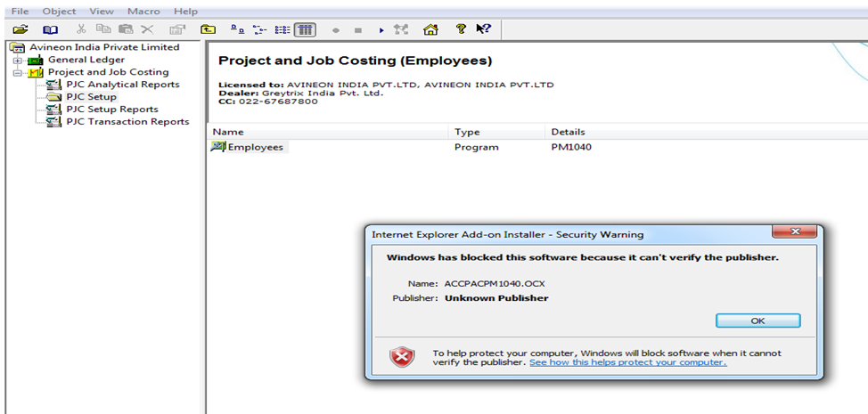
Task: Click the 'ACCPACPM1040.OCX' name text
Action: coord(495,283)
